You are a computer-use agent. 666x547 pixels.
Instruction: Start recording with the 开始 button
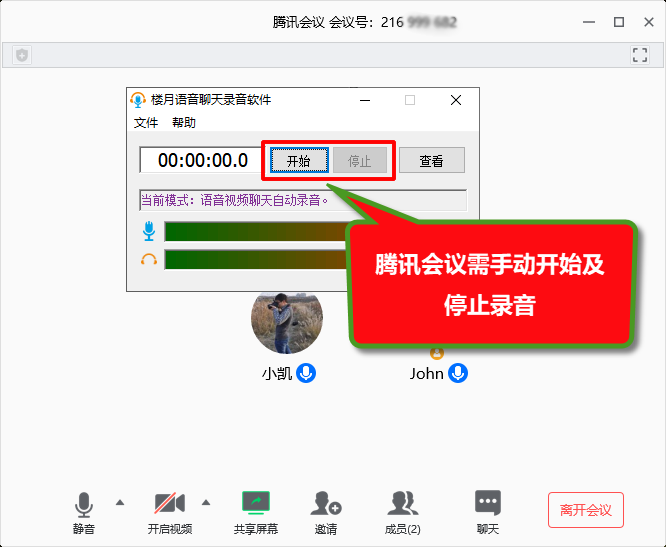[299, 161]
